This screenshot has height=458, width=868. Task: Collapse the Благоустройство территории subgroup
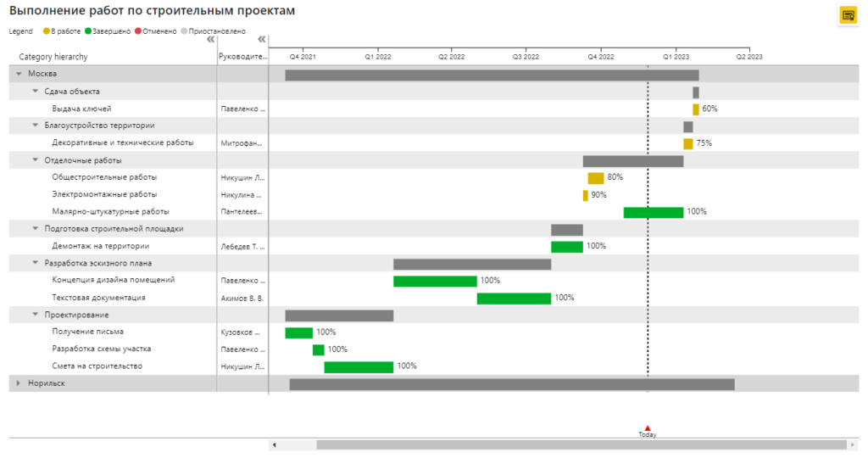pyautogui.click(x=35, y=126)
